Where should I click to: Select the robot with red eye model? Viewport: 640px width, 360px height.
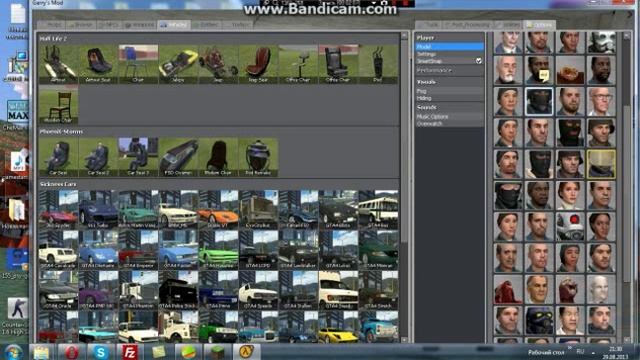point(570,226)
